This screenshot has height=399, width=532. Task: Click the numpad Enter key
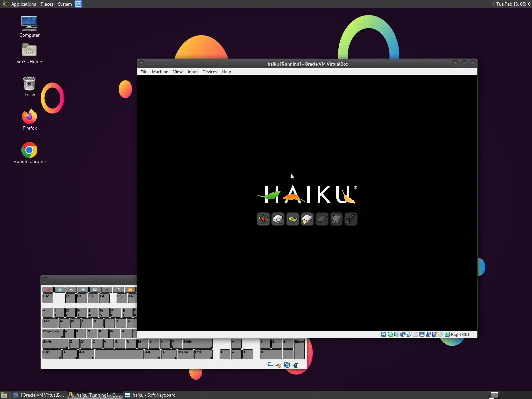point(299,349)
